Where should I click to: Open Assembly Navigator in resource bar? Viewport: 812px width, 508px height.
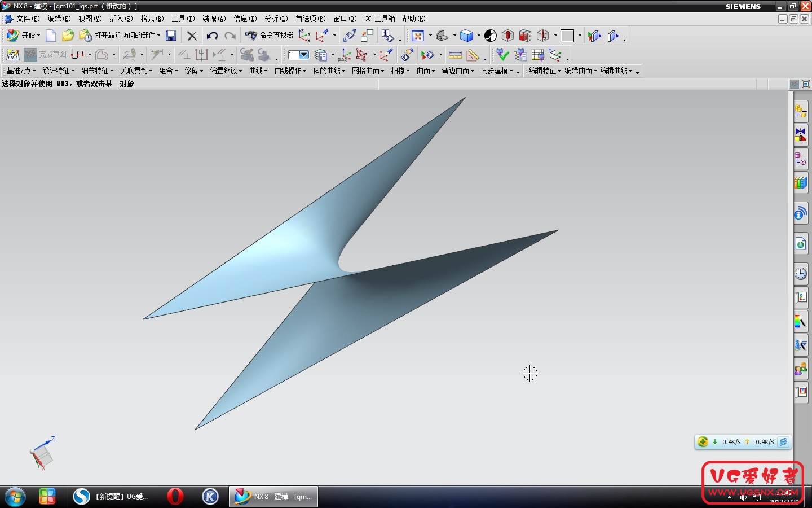801,112
